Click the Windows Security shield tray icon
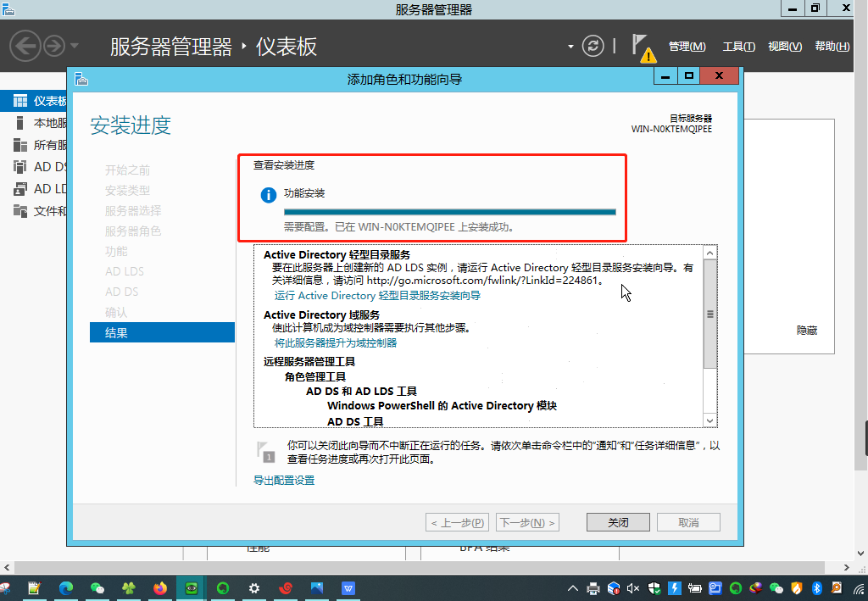868x601 pixels. pos(654,588)
